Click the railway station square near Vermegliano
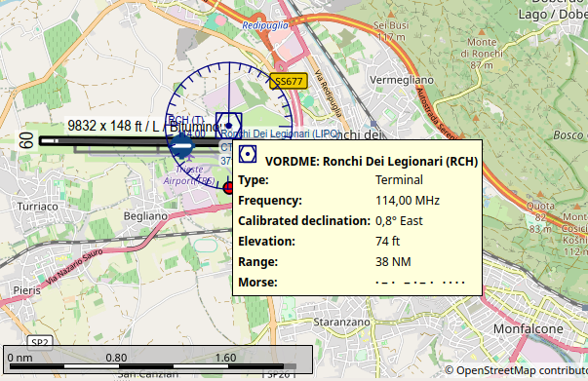The image size is (588, 381). [373, 123]
